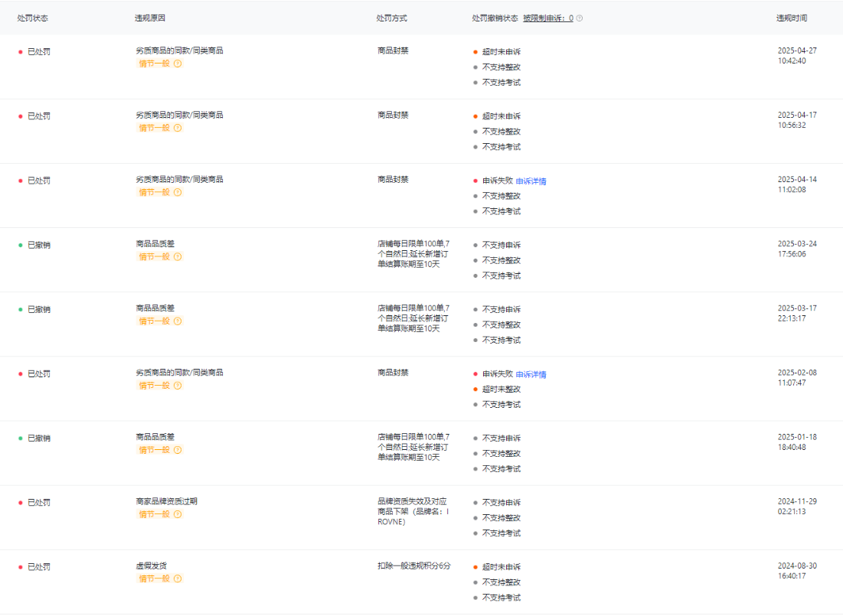The image size is (843, 616).
Task: Click 情节一般 help icon in 2025-01-18 row
Action: pos(178,450)
